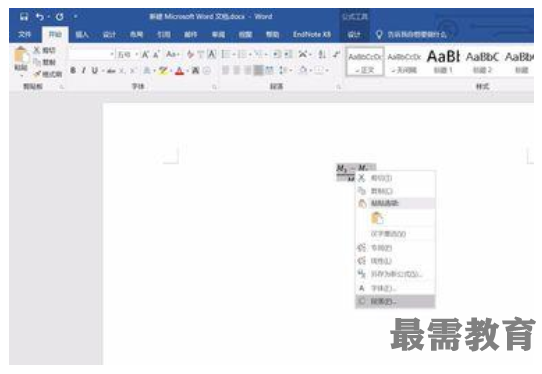Image resolution: width=542 pixels, height=374 pixels.
Task: Toggle Subscript formatting
Action: (122, 71)
